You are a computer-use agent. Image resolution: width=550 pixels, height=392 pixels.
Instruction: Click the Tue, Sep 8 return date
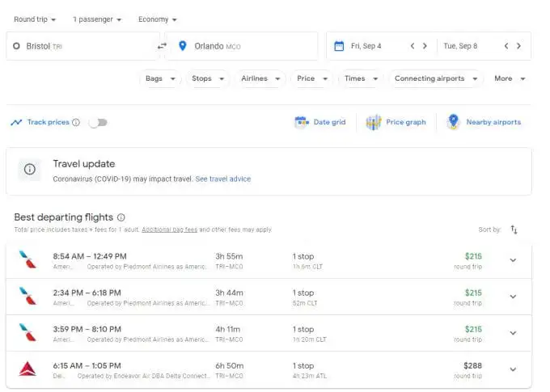click(460, 46)
